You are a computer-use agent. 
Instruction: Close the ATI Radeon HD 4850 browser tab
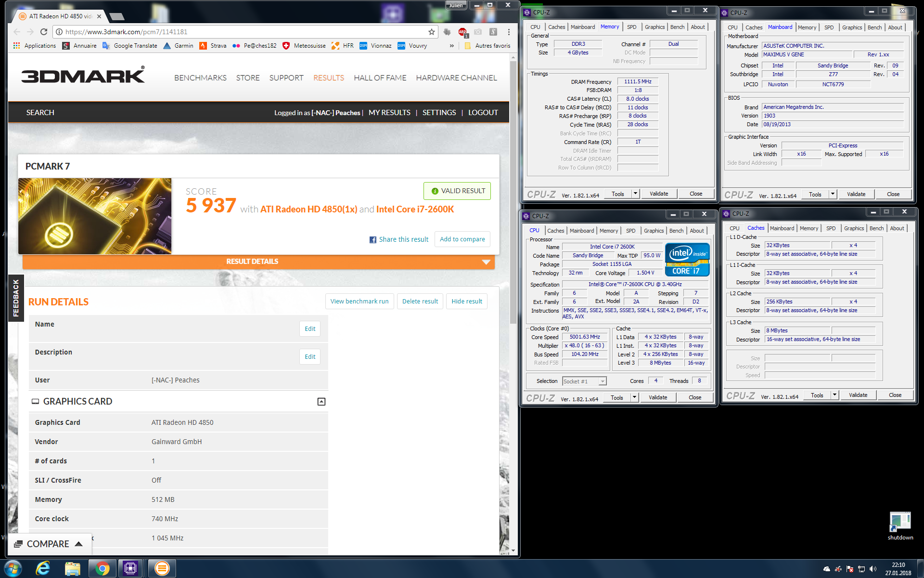pos(99,16)
